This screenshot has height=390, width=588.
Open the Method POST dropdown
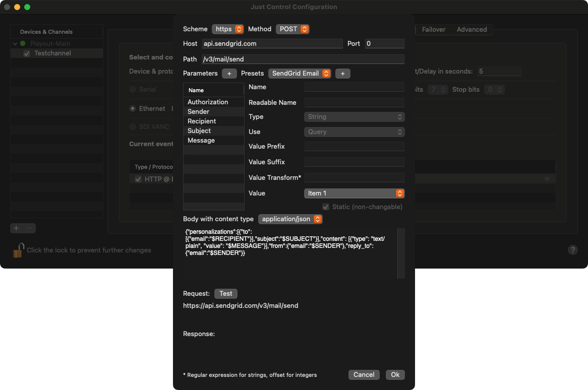292,29
